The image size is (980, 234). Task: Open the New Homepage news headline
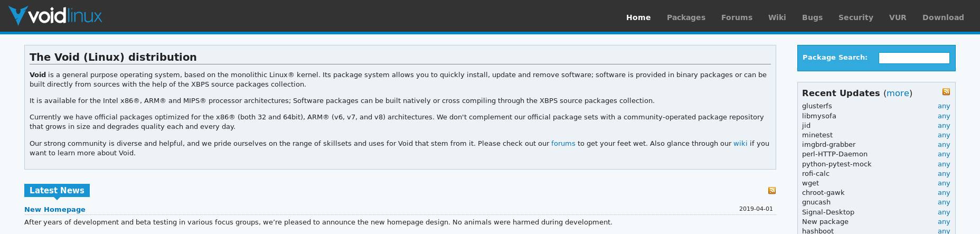[x=55, y=210]
